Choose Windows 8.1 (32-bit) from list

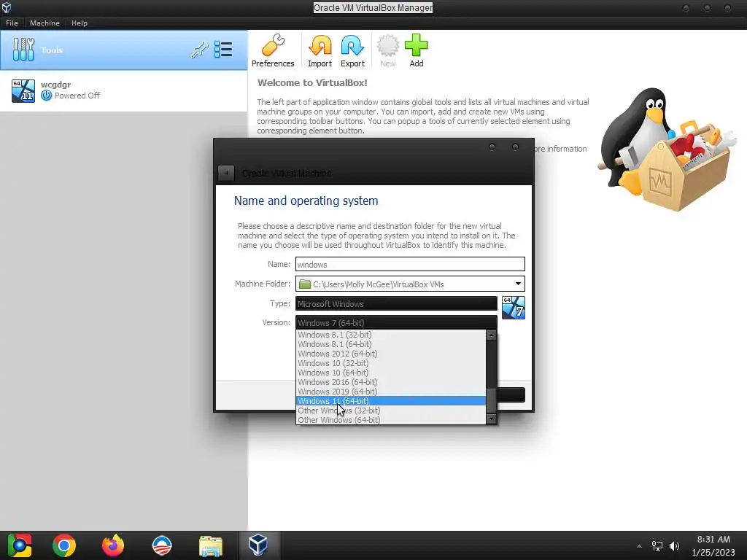point(391,335)
